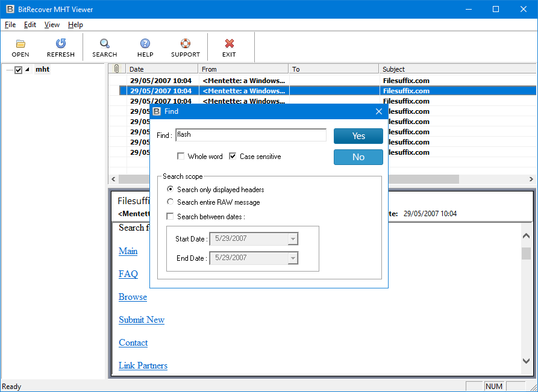538x392 pixels.
Task: Click the No button in Find dialog
Action: 358,157
